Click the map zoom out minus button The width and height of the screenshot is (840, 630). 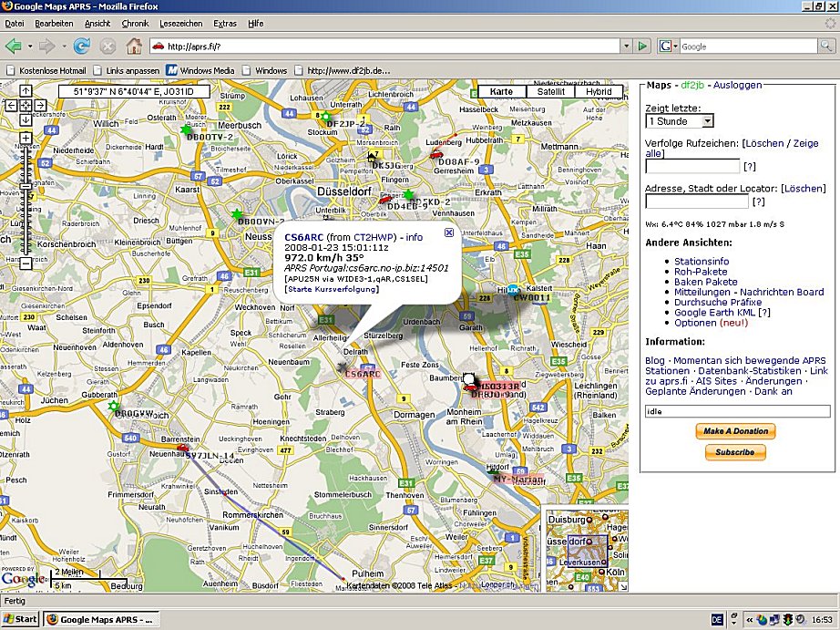pyautogui.click(x=26, y=263)
